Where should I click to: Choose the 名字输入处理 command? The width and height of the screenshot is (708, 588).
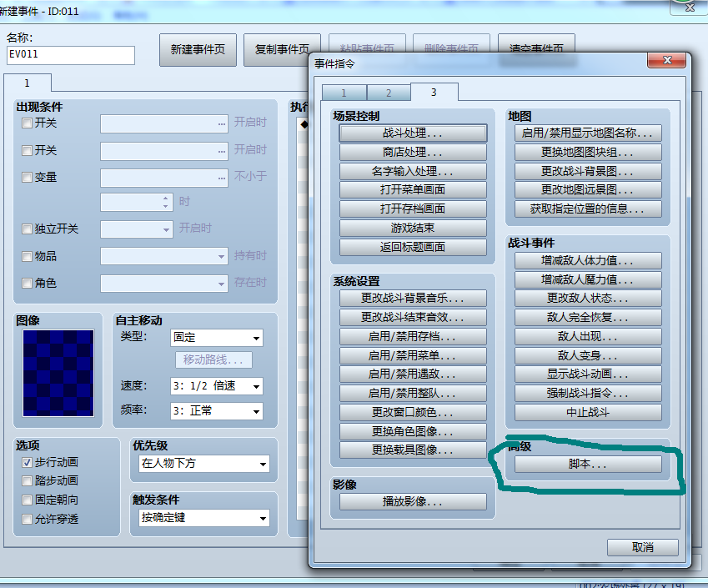(413, 171)
